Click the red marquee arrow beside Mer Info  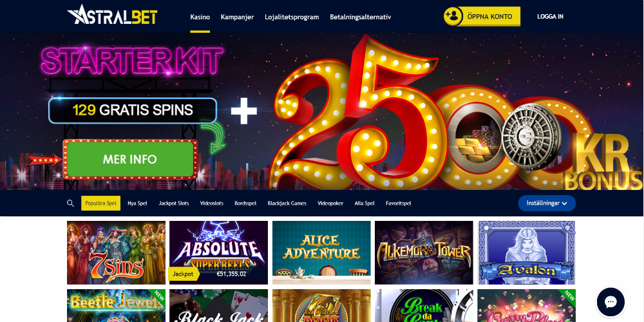point(44,159)
